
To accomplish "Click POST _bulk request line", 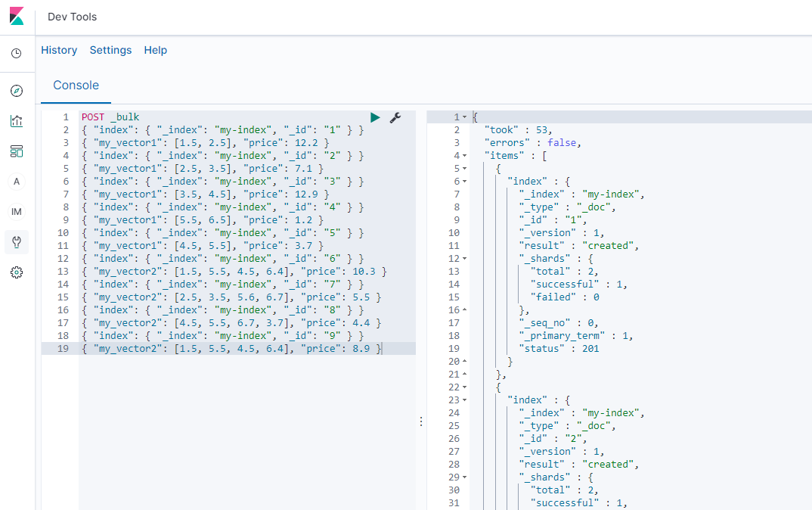I will pyautogui.click(x=110, y=117).
